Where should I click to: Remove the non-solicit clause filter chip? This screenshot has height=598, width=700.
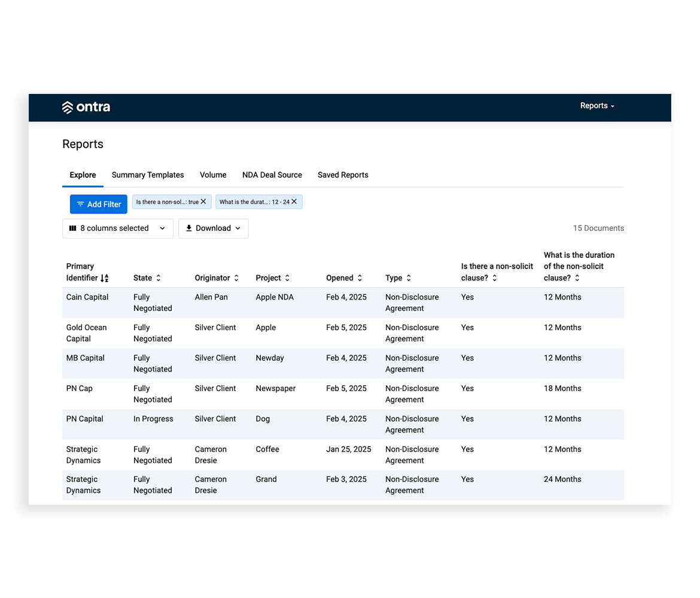203,202
